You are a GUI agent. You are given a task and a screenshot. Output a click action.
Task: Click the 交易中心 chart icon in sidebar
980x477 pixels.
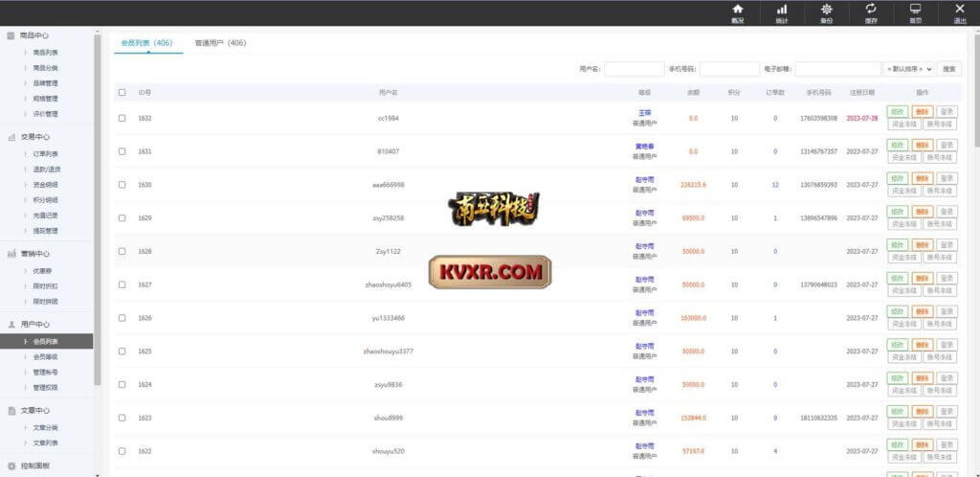[11, 137]
